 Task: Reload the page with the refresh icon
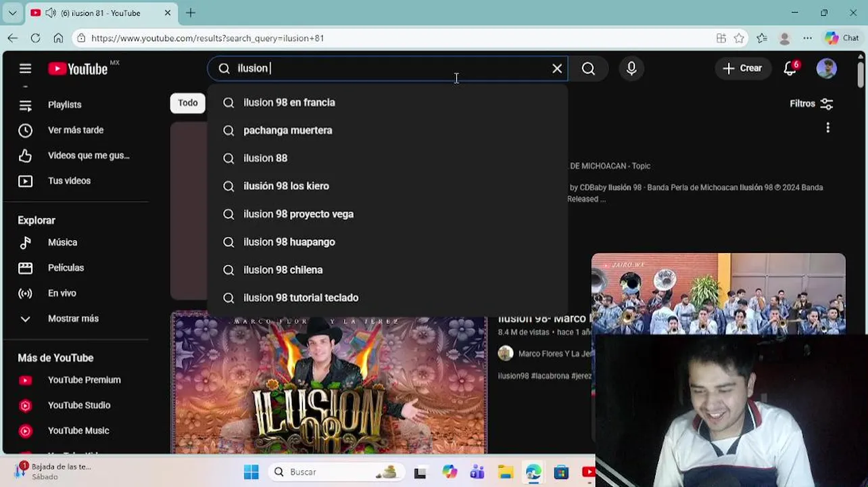click(35, 38)
